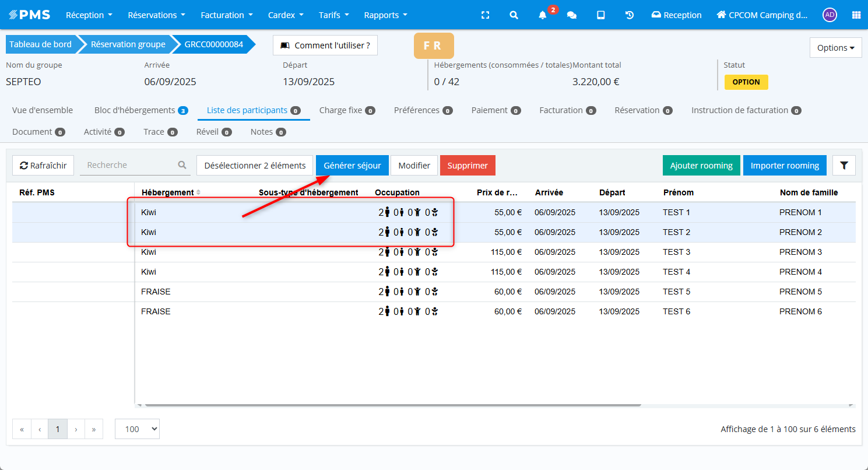Focus the Recherche search field
Image resolution: width=868 pixels, height=470 pixels.
[x=130, y=165]
